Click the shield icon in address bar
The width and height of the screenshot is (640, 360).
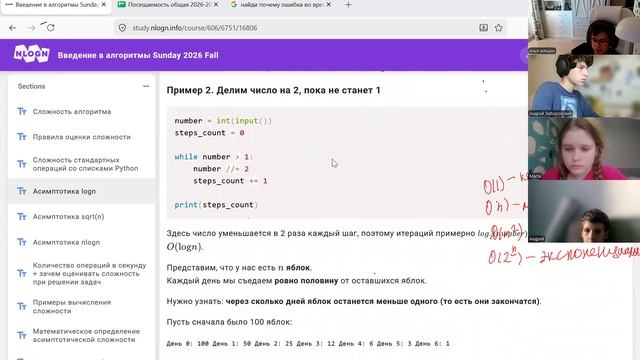[x=122, y=28]
